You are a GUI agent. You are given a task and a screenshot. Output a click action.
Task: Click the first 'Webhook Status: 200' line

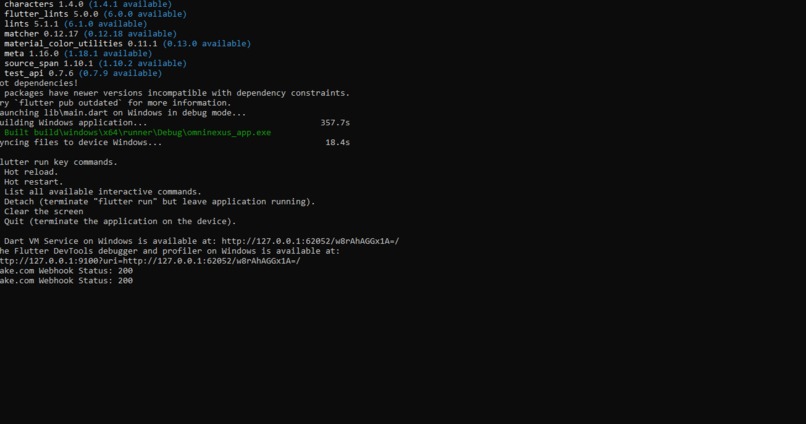point(66,271)
